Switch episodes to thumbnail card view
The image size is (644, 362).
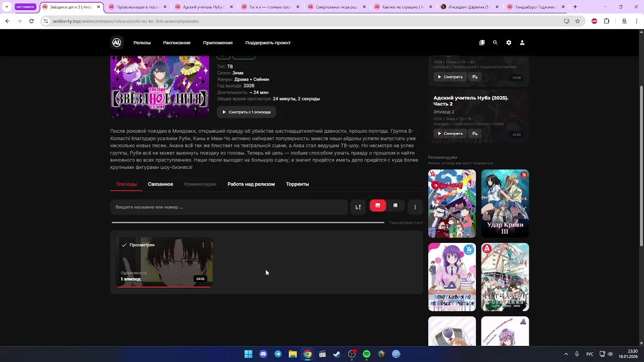(378, 206)
